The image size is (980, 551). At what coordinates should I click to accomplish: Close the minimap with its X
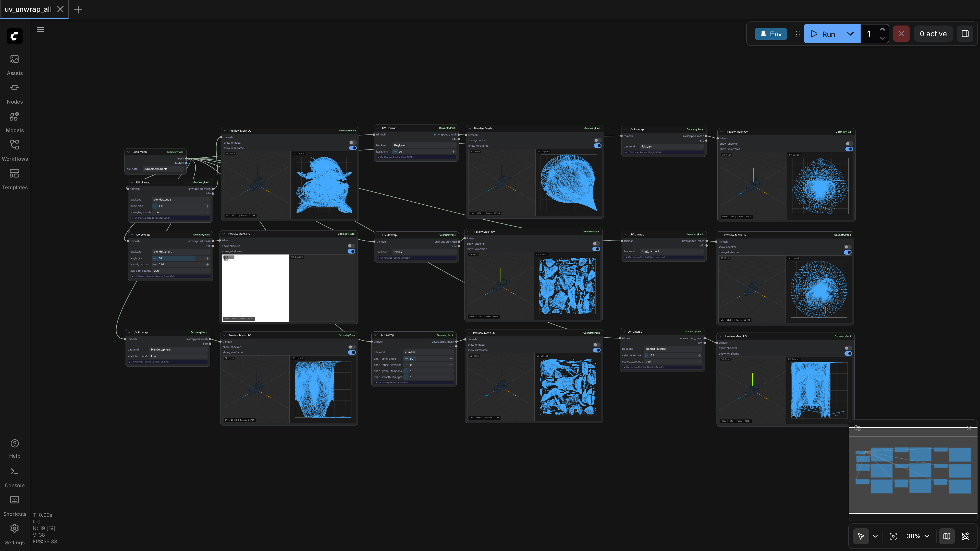click(969, 428)
